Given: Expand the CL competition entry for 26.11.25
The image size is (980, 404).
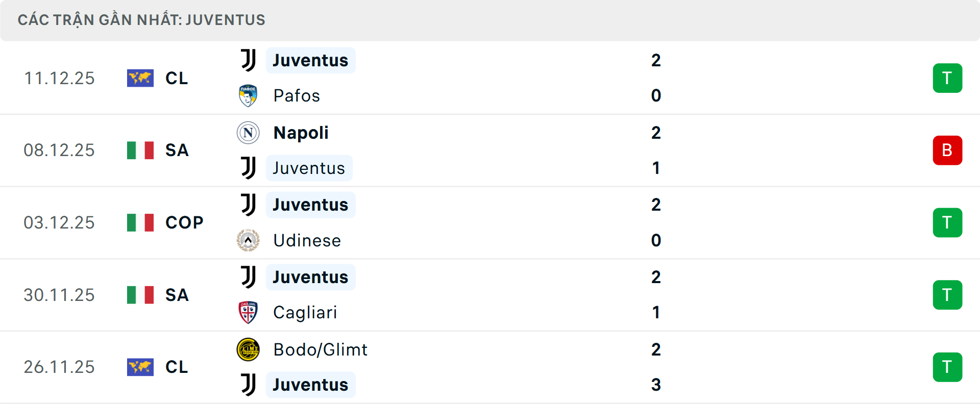Looking at the screenshot, I should tap(176, 367).
